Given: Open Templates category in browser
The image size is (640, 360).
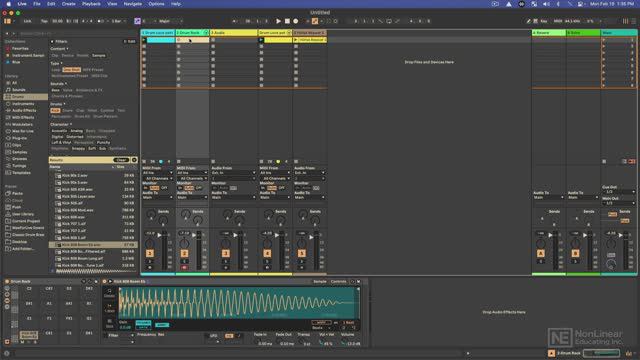Looking at the screenshot, I should pos(21,173).
